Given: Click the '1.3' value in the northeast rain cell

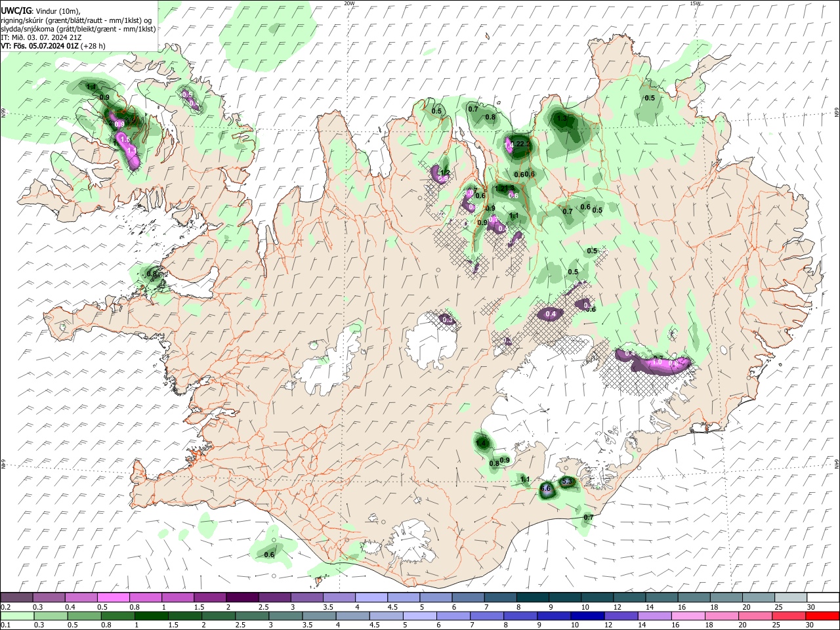Looking at the screenshot, I should coord(562,119).
